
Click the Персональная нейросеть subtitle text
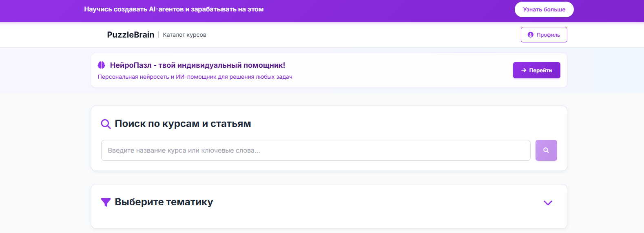point(195,77)
